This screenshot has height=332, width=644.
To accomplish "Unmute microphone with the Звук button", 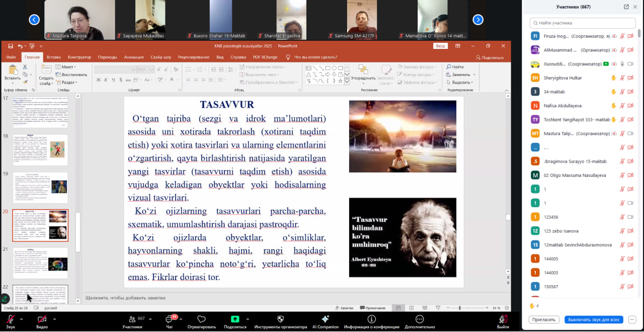I will pos(10,319).
